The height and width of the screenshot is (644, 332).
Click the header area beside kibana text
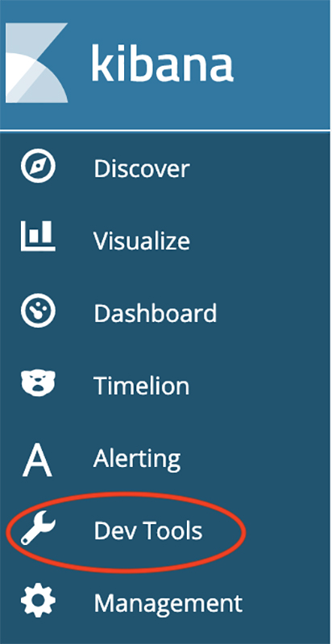tap(282, 64)
